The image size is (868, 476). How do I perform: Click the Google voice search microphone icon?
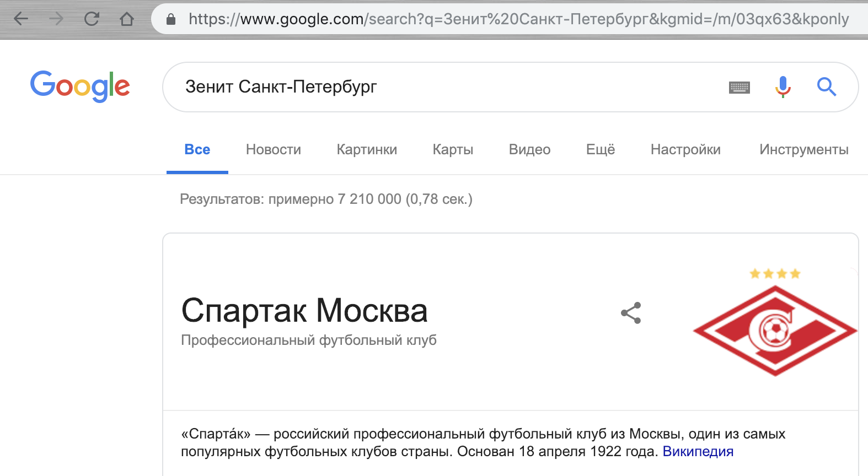click(782, 86)
